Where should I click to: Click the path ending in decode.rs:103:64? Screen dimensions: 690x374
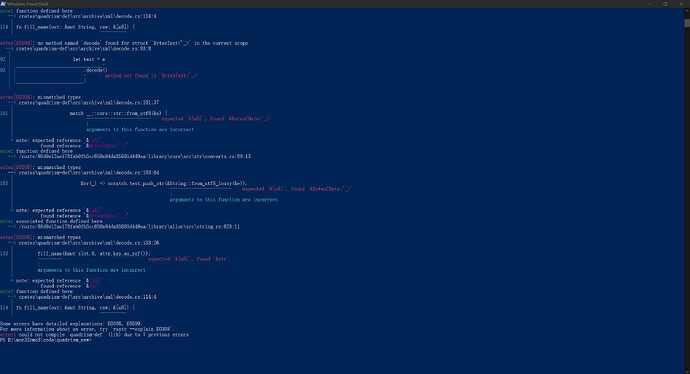(x=89, y=172)
